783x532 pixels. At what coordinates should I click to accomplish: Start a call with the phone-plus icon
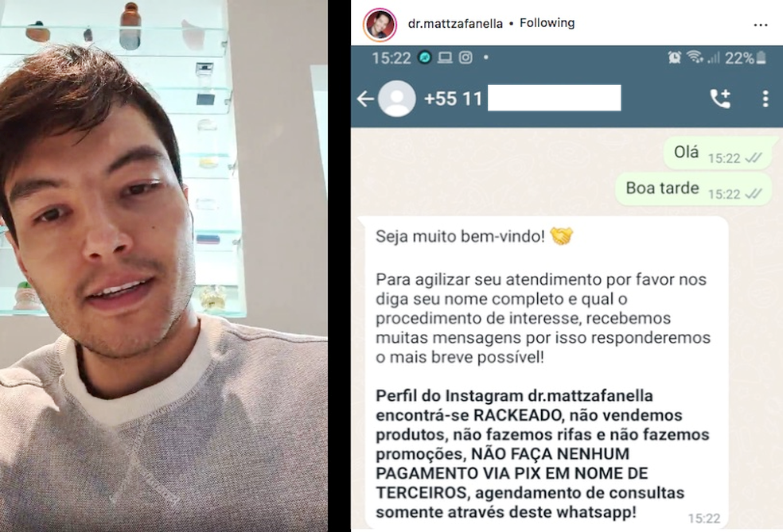tap(720, 99)
